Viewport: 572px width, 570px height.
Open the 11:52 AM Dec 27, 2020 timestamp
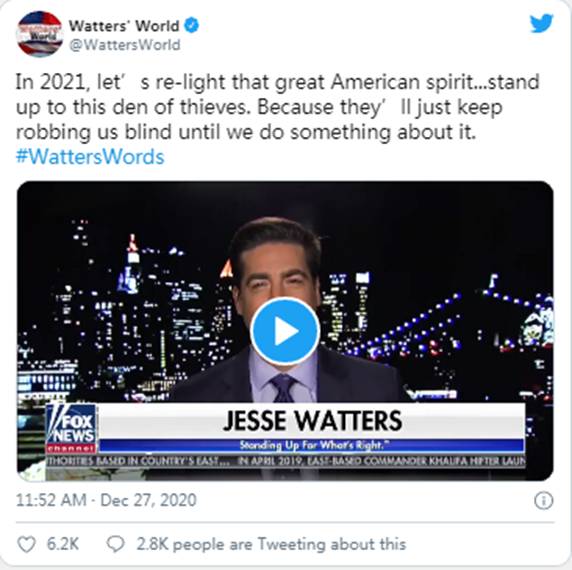pos(106,500)
